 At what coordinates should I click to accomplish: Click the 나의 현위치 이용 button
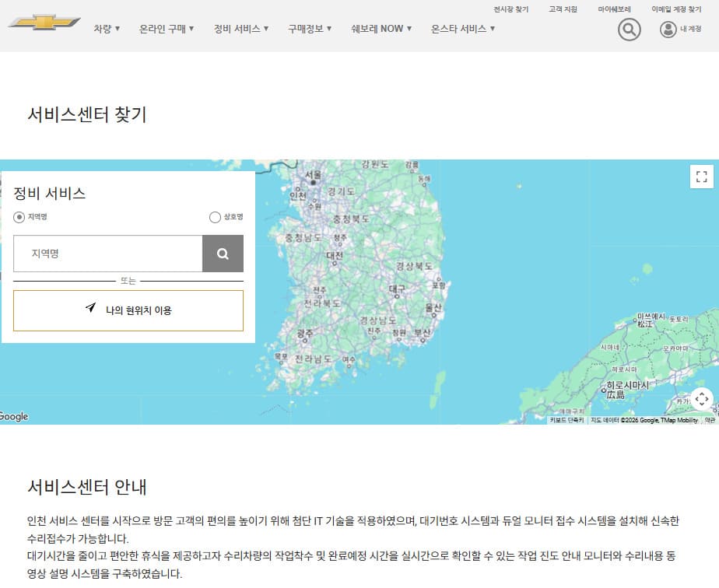(x=128, y=311)
